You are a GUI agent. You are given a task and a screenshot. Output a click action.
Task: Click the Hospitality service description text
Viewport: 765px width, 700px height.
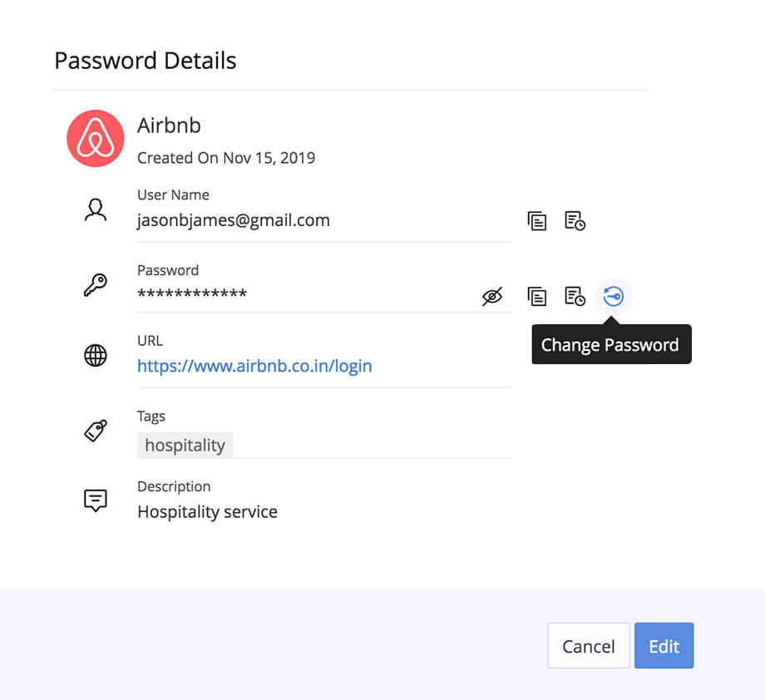[x=207, y=512]
